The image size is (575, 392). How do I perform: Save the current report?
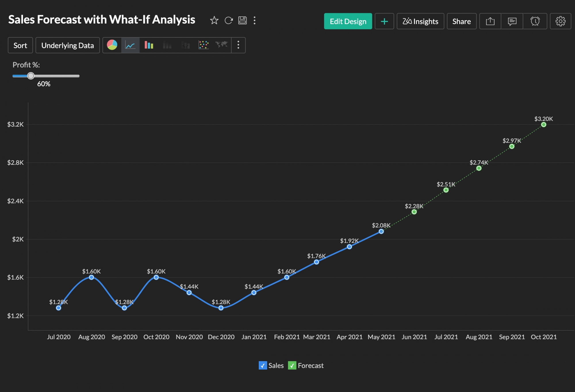[x=242, y=20]
